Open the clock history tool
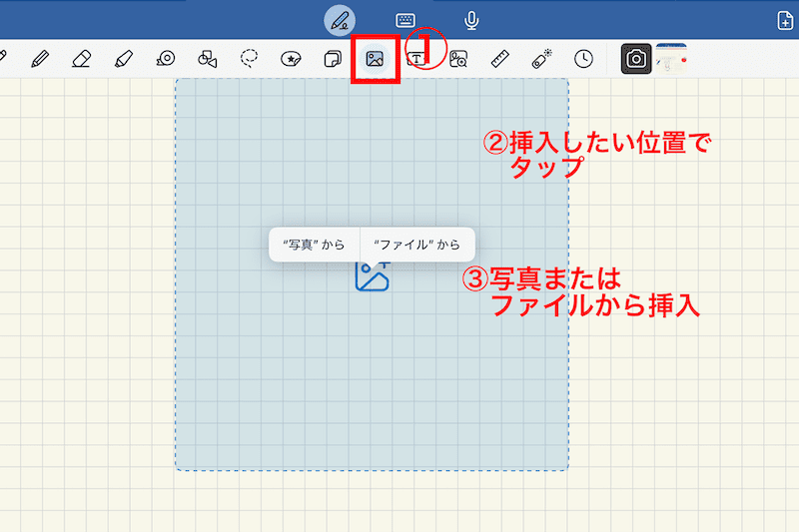The image size is (799, 532). tap(583, 59)
